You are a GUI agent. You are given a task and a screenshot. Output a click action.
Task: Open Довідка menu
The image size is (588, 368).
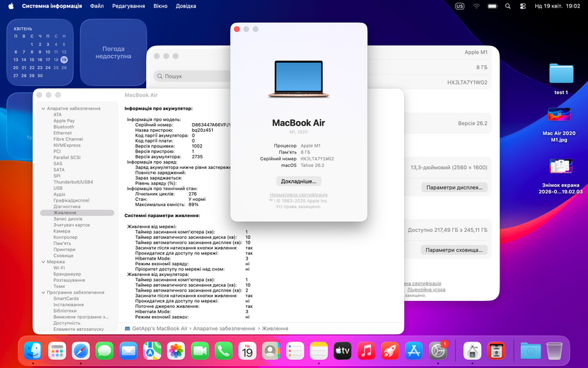(186, 6)
